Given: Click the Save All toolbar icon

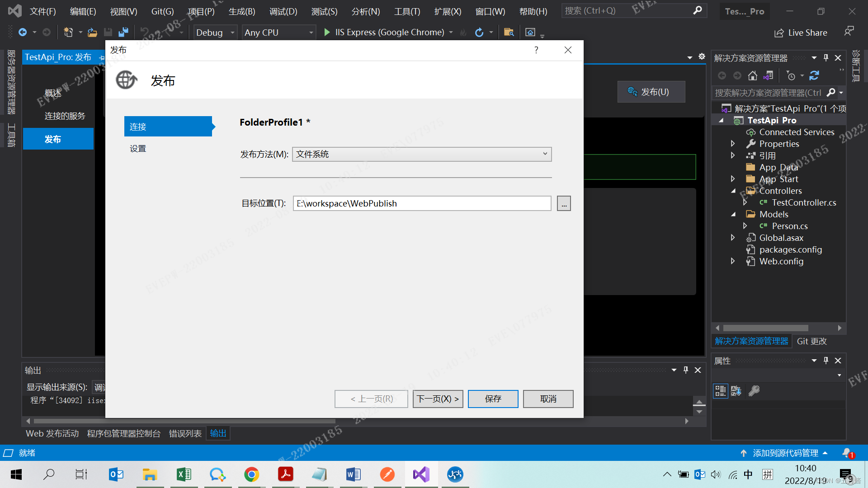Looking at the screenshot, I should click(x=123, y=32).
